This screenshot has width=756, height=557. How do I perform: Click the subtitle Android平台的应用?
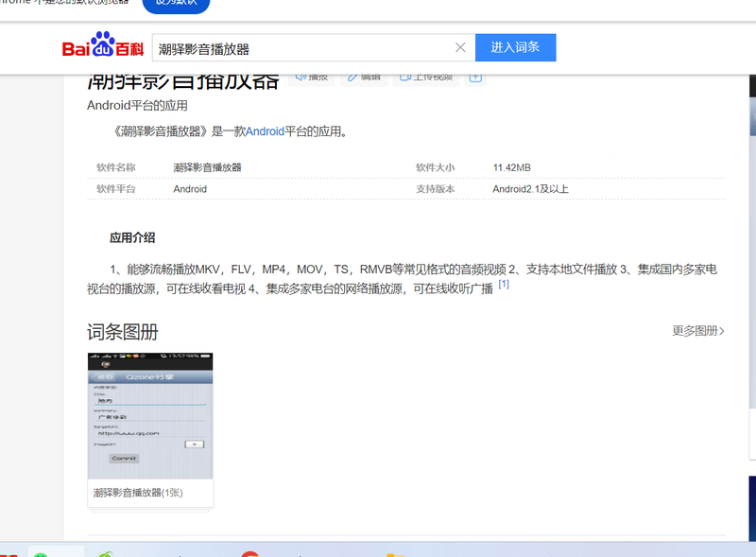pyautogui.click(x=137, y=106)
